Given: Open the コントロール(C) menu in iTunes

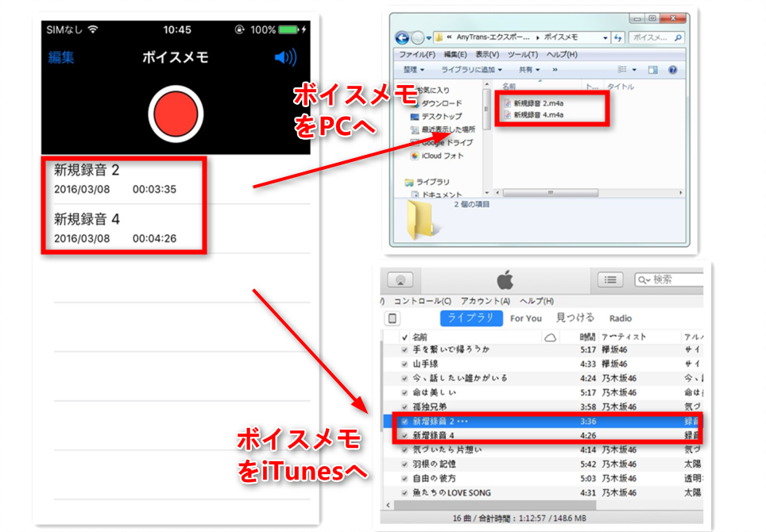Looking at the screenshot, I should click(x=423, y=301).
